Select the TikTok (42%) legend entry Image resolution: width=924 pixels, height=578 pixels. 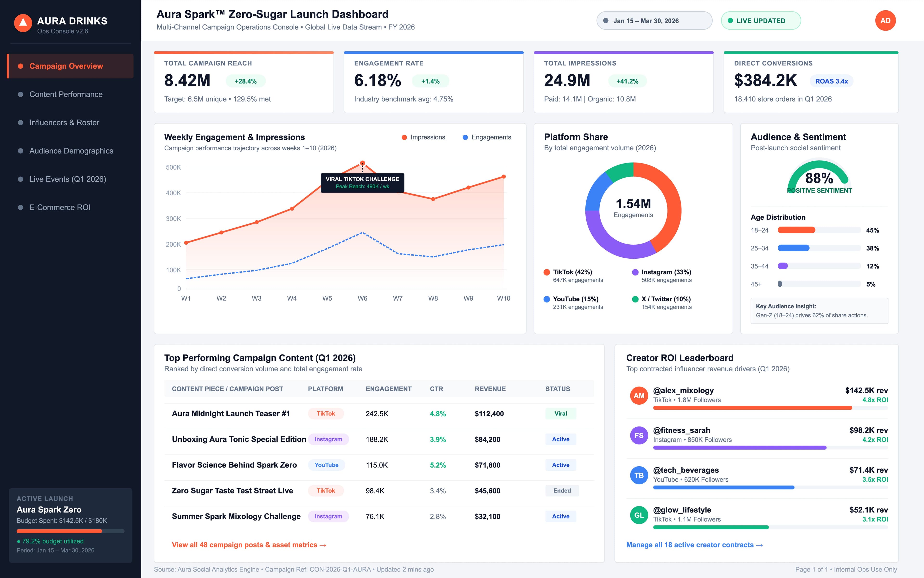pyautogui.click(x=573, y=276)
